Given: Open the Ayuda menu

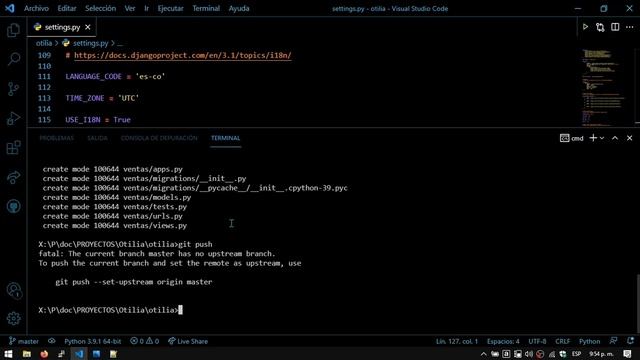Looking at the screenshot, I should (239, 8).
